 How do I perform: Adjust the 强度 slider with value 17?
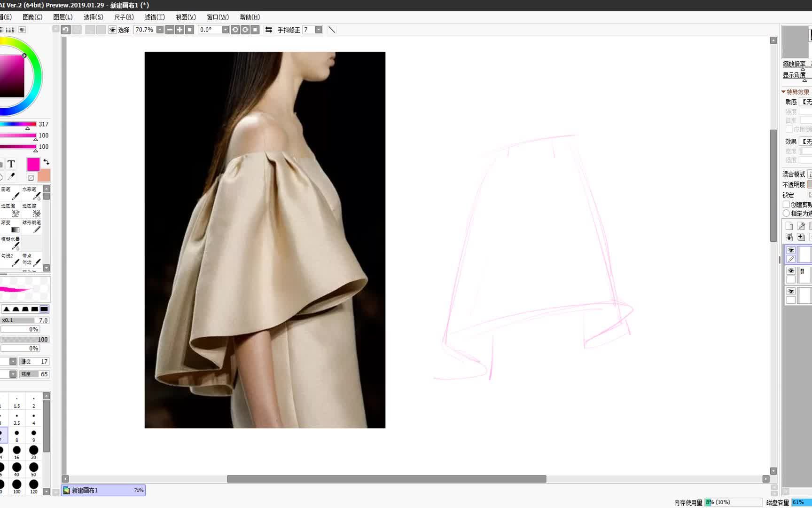coord(34,361)
